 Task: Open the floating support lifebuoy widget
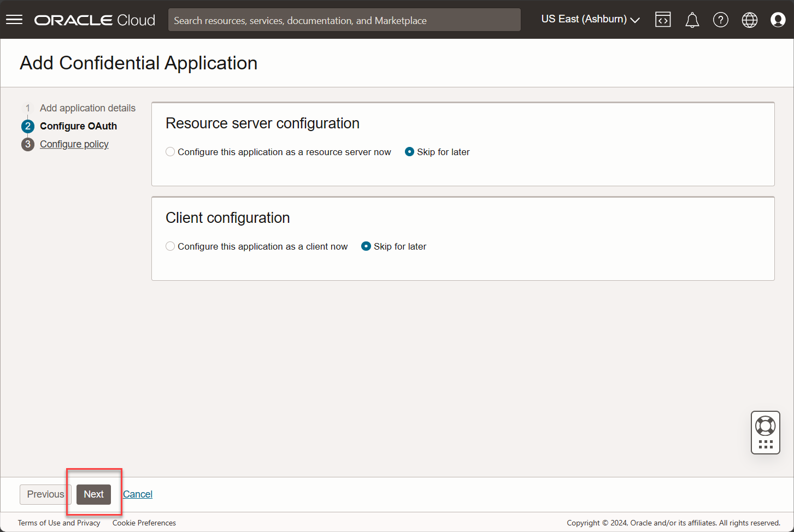coord(765,432)
